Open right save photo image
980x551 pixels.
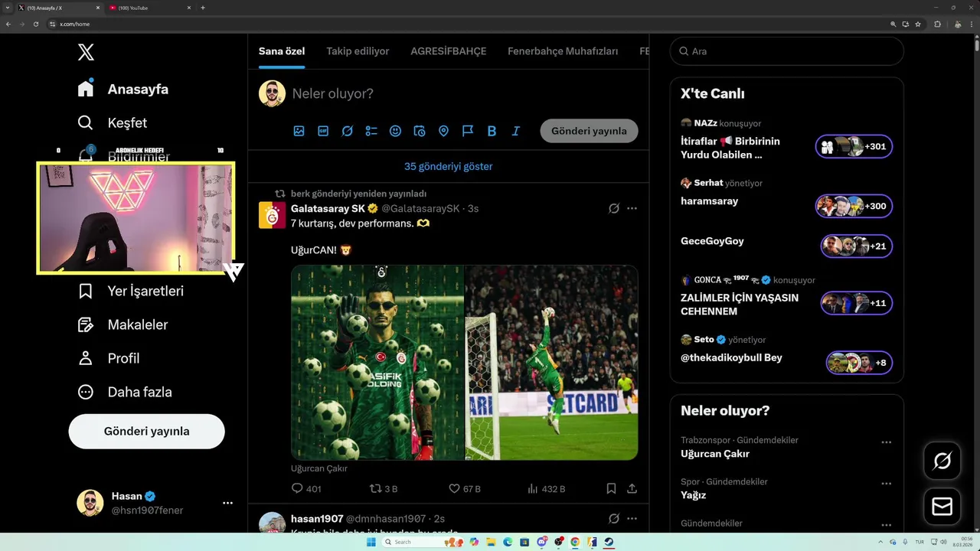pyautogui.click(x=551, y=363)
